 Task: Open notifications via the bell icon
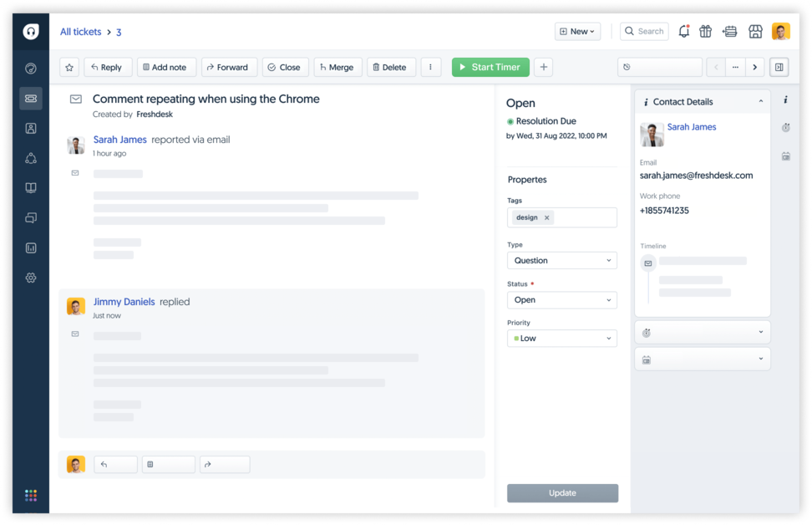pyautogui.click(x=683, y=30)
